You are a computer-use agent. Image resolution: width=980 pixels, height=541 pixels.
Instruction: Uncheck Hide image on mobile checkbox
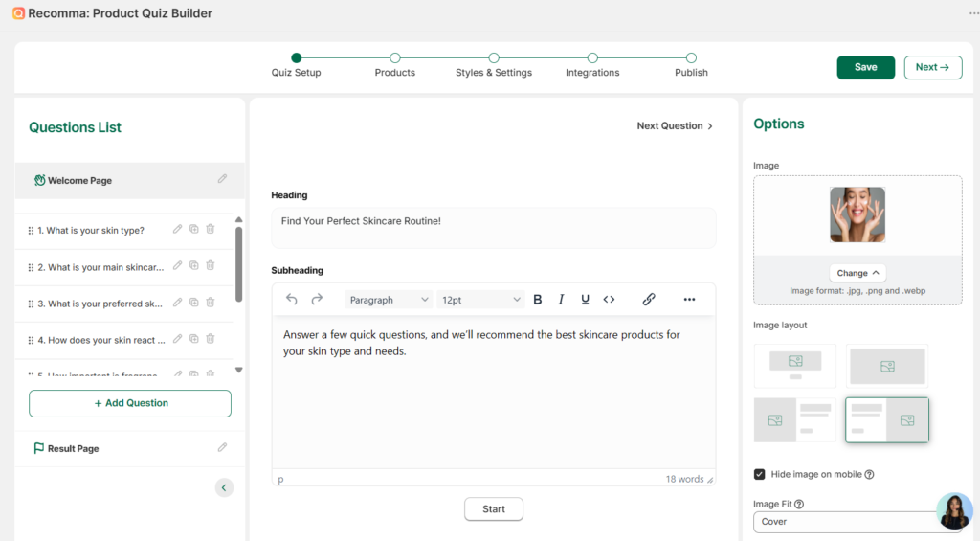(760, 474)
